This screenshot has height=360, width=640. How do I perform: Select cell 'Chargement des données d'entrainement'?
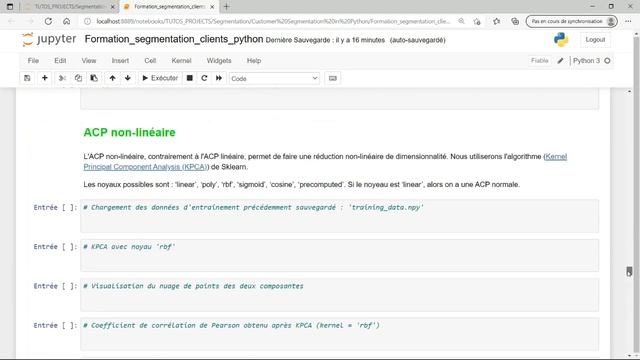pos(339,216)
